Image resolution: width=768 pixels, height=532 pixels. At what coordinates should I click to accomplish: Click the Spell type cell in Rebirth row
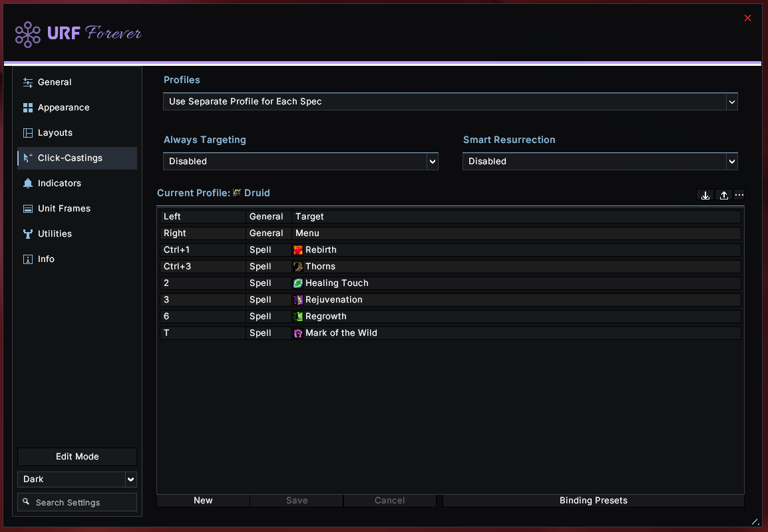point(268,250)
